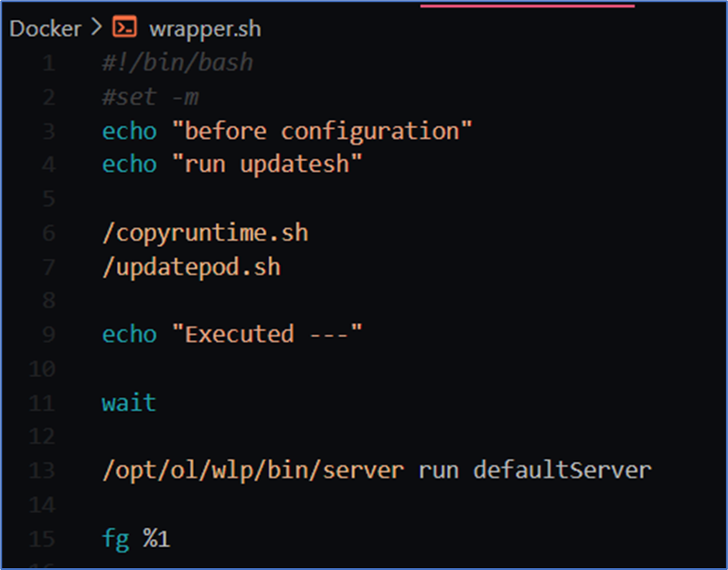Click the commented #set -m line
Image resolution: width=728 pixels, height=570 pixels.
pos(150,97)
